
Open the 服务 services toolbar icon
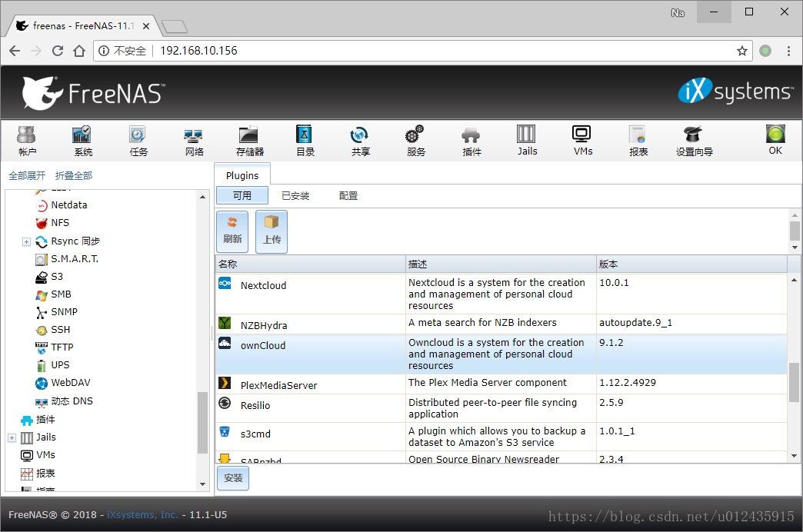click(x=415, y=140)
